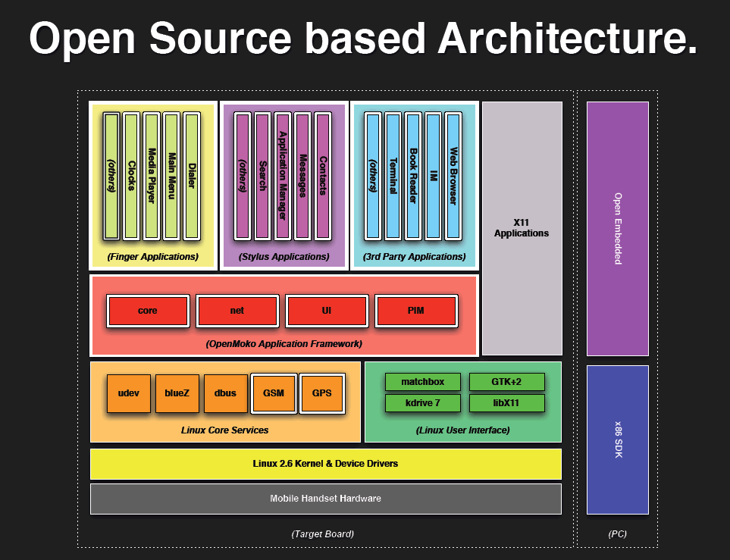Viewport: 730px width, 560px height.
Task: Click the Main Menu vertical bar
Action: 171,176
